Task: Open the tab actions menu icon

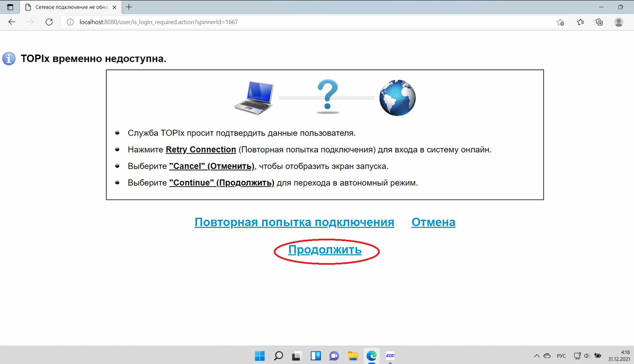Action: point(10,7)
